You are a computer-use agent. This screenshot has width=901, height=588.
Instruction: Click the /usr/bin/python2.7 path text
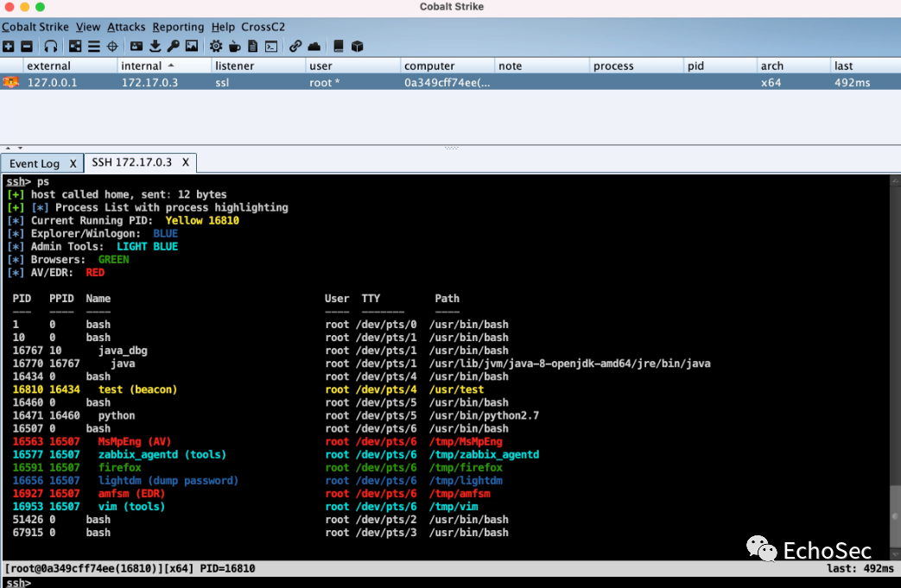click(x=484, y=415)
